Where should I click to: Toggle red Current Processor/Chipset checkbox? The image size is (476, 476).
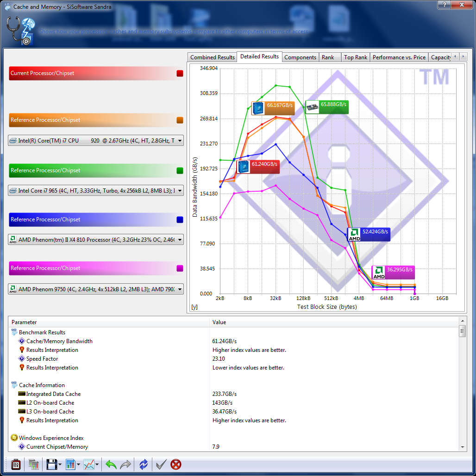(180, 74)
